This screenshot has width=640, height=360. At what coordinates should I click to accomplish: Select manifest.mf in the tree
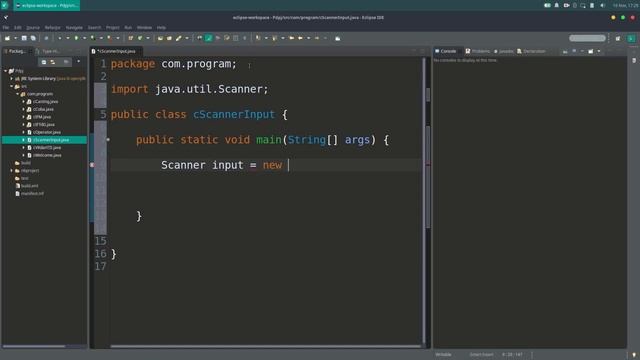pos(32,193)
